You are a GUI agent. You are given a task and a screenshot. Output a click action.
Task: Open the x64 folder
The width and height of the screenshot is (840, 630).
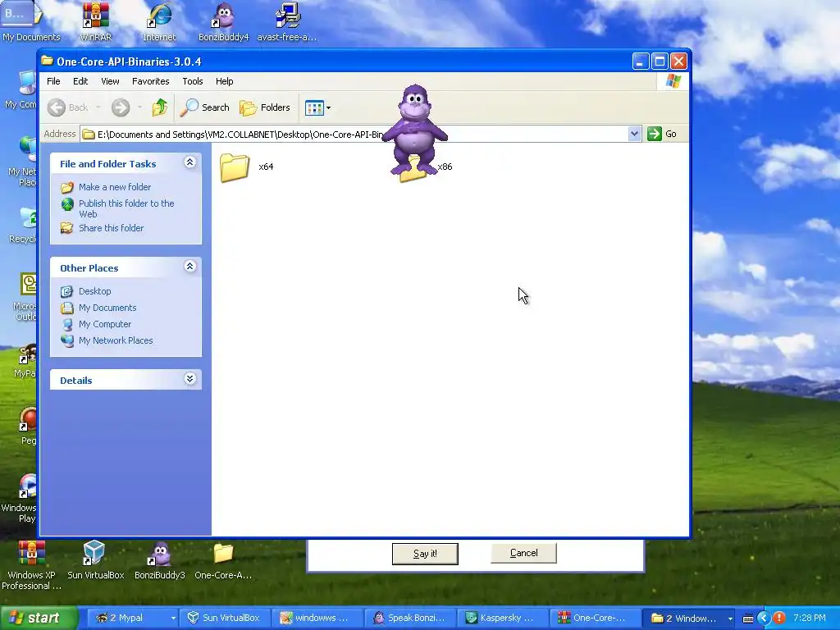pos(235,167)
